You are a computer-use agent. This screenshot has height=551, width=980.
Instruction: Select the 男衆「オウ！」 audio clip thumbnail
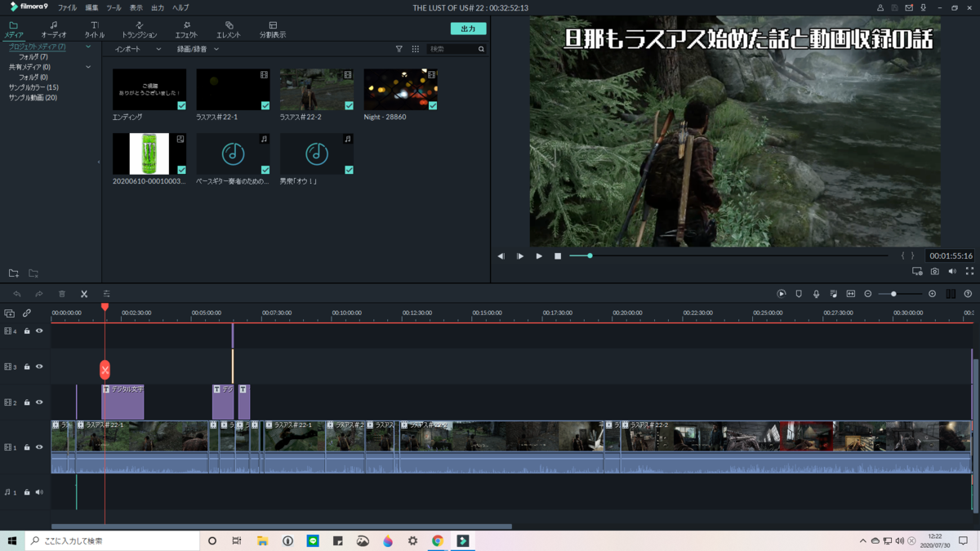317,153
